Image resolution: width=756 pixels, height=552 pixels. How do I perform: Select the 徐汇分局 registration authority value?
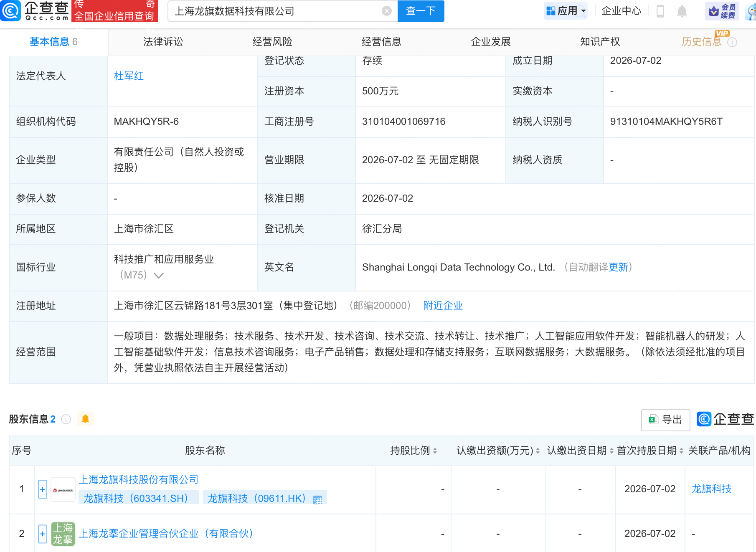[382, 229]
